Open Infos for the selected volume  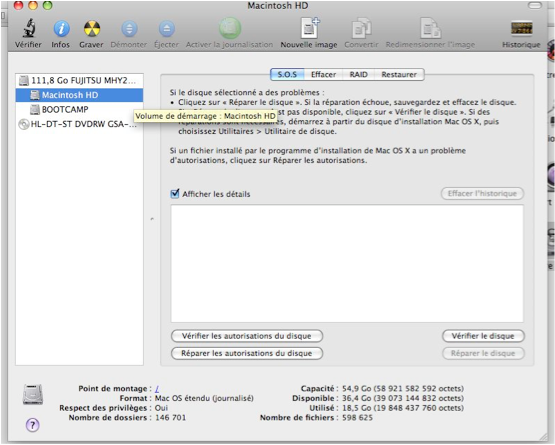pyautogui.click(x=61, y=28)
